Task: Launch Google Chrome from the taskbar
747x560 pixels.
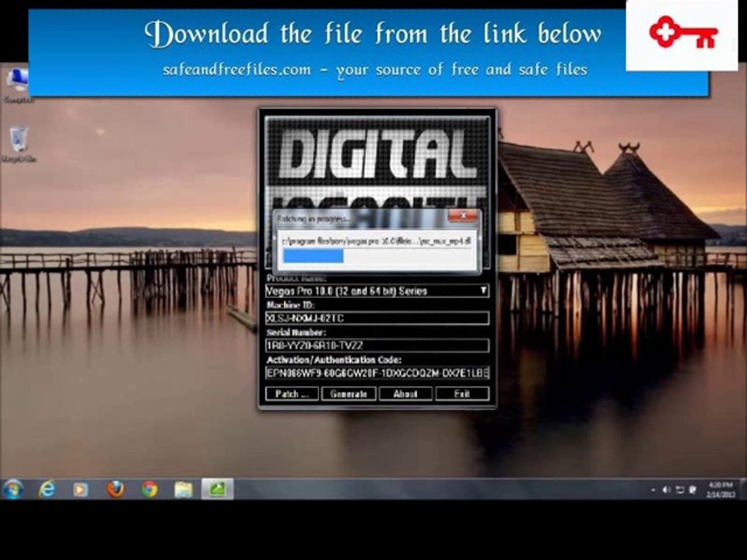Action: [x=149, y=489]
